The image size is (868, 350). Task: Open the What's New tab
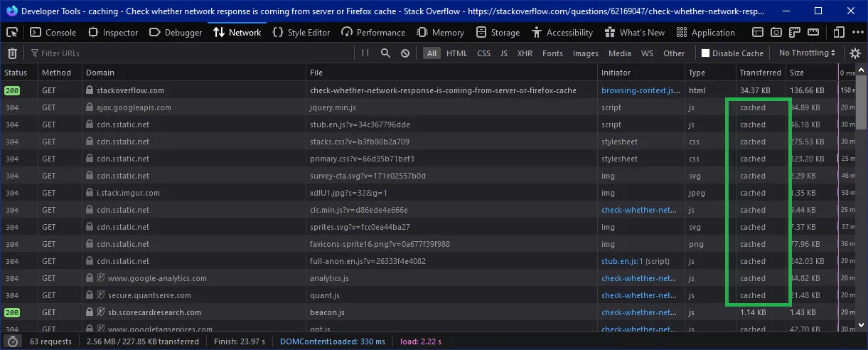(634, 33)
